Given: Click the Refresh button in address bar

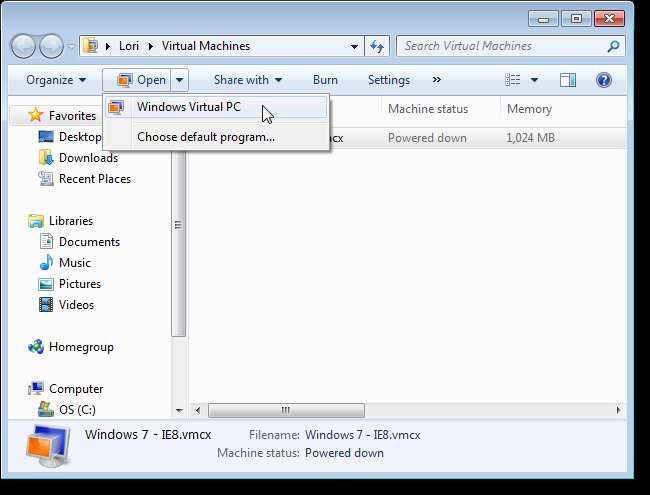Looking at the screenshot, I should [x=377, y=46].
